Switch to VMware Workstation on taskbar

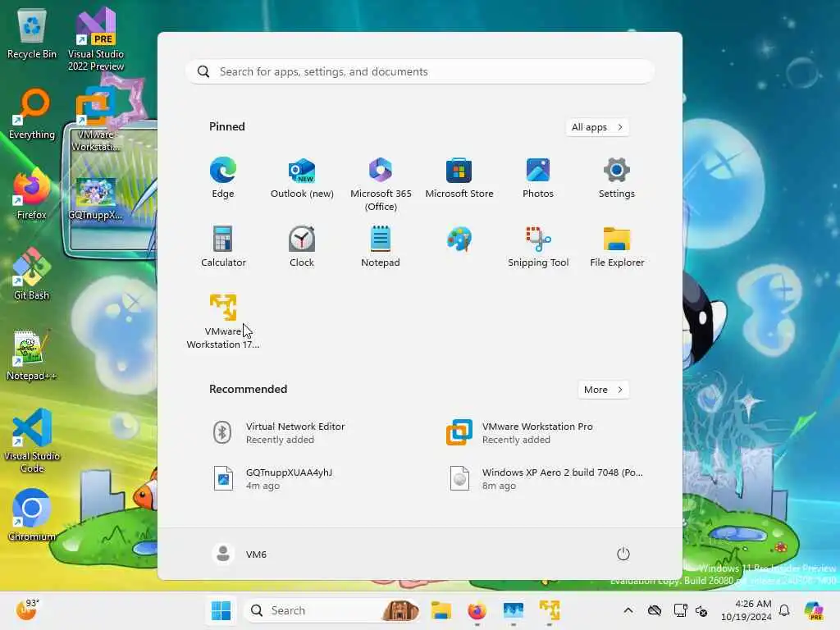click(549, 610)
